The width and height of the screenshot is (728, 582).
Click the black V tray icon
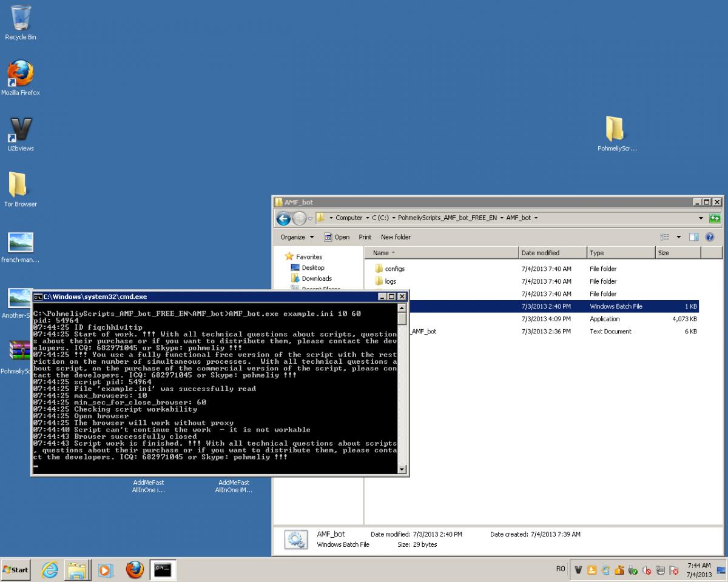click(x=578, y=570)
